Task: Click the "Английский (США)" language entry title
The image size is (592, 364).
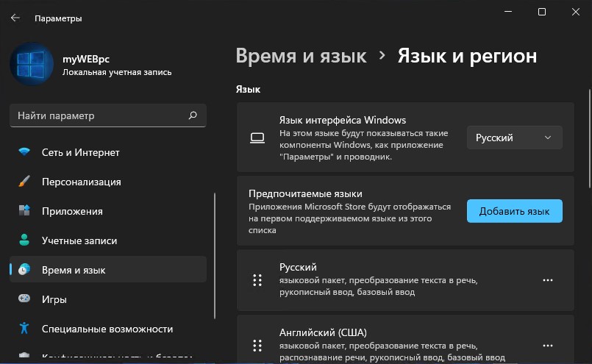Action: [323, 332]
